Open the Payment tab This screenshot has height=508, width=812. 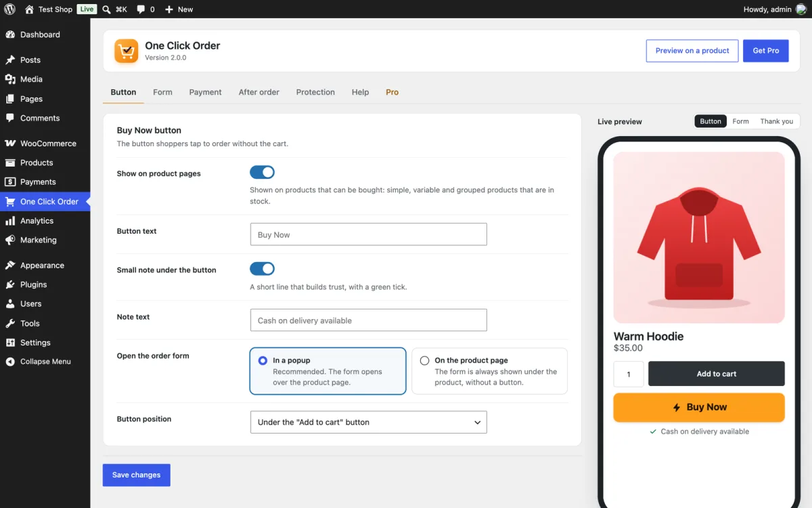205,92
